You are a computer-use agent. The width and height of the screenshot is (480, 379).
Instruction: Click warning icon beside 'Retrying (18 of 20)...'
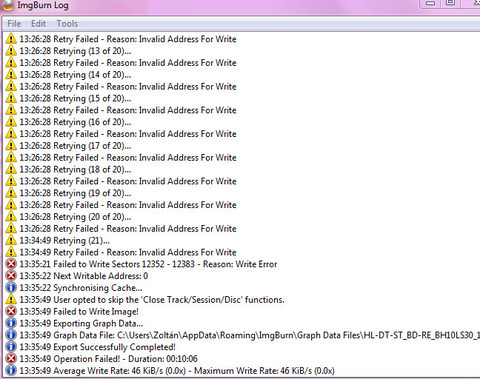11,169
